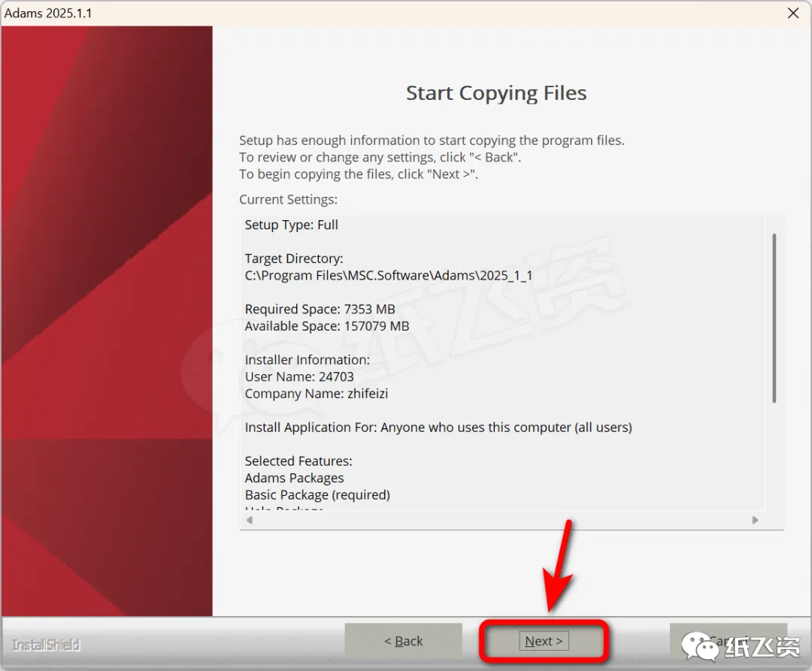The width and height of the screenshot is (812, 671).
Task: Click 'User Name: 24703' text
Action: 299,376
